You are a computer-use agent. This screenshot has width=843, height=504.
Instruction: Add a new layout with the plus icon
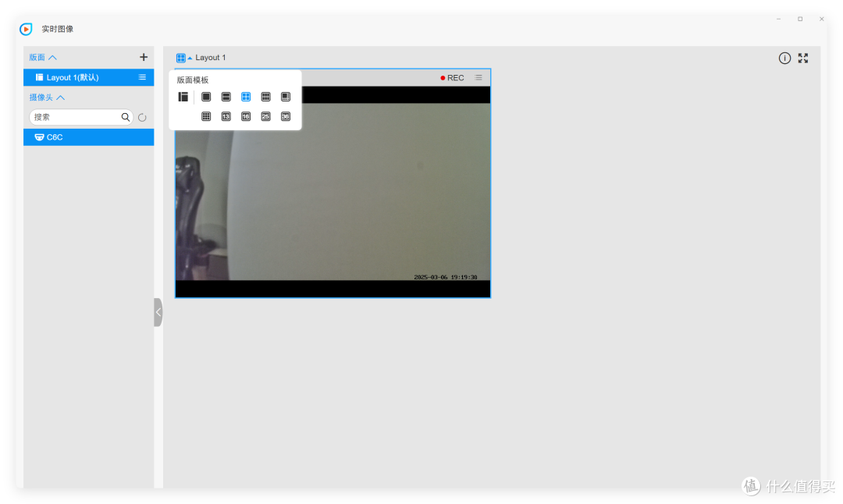(x=143, y=57)
